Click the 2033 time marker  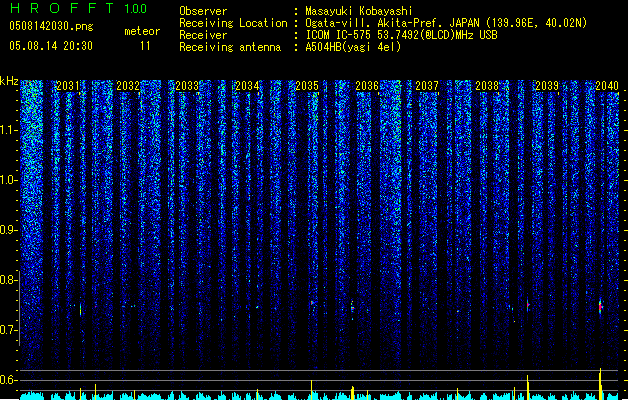click(187, 86)
